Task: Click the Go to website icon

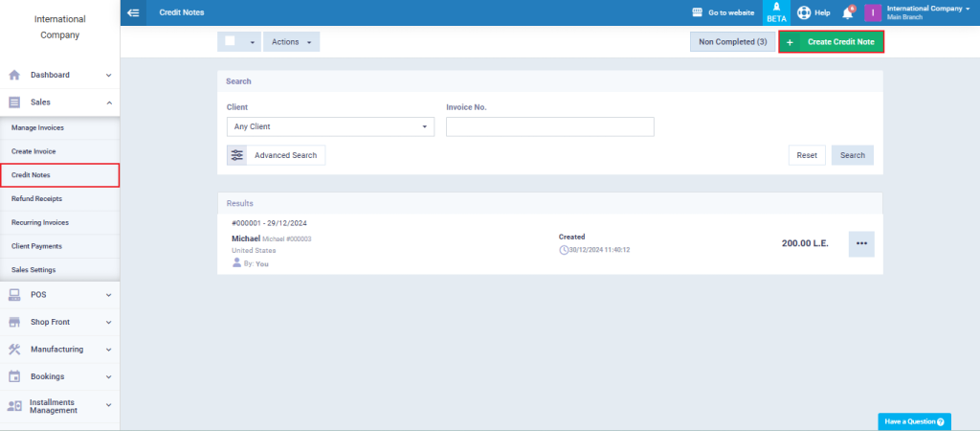Action: pos(698,12)
